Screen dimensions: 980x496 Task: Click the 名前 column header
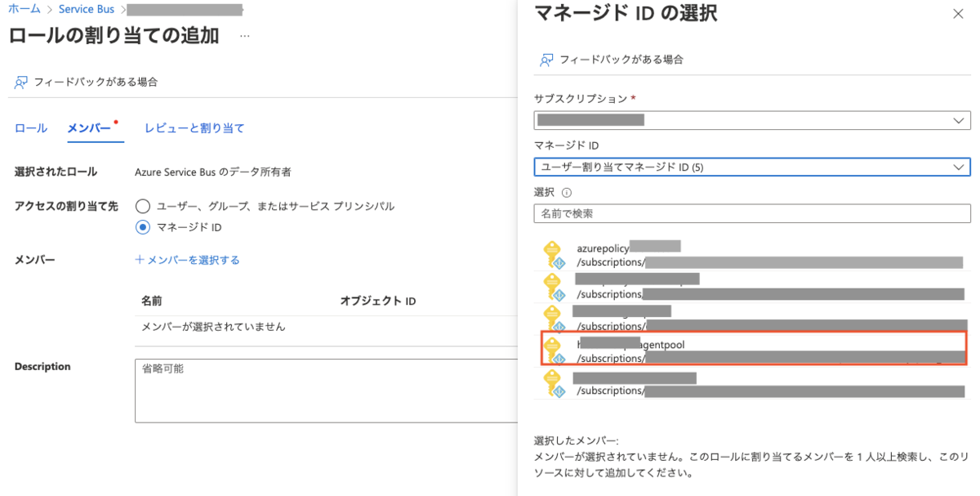[x=152, y=301]
